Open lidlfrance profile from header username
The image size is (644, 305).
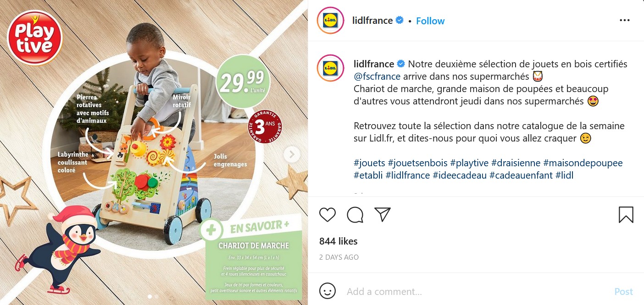(x=372, y=21)
